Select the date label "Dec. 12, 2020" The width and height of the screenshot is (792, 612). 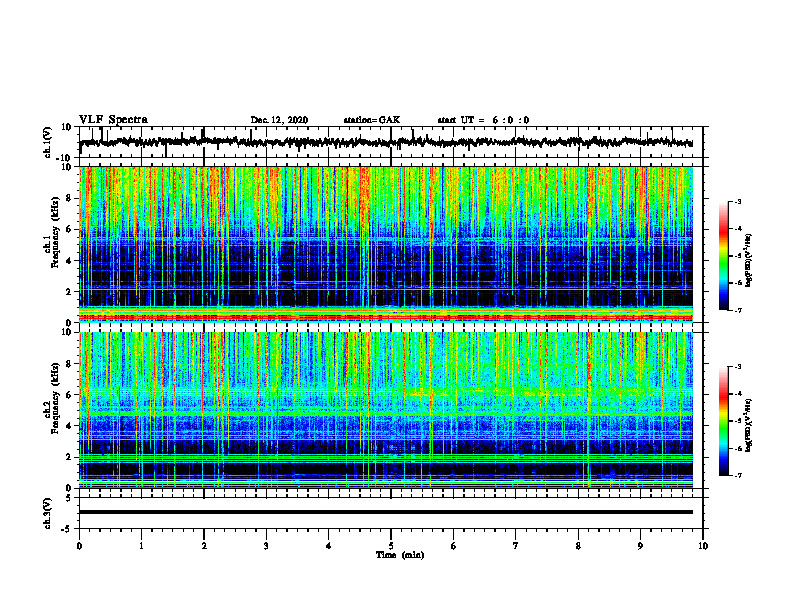click(279, 120)
